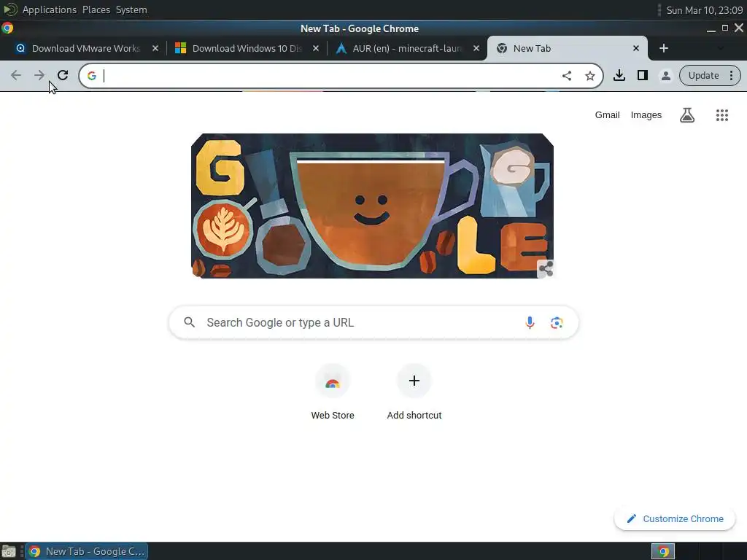Switch to the Download VMware Workstation tab
The width and height of the screenshot is (747, 560).
pos(86,48)
